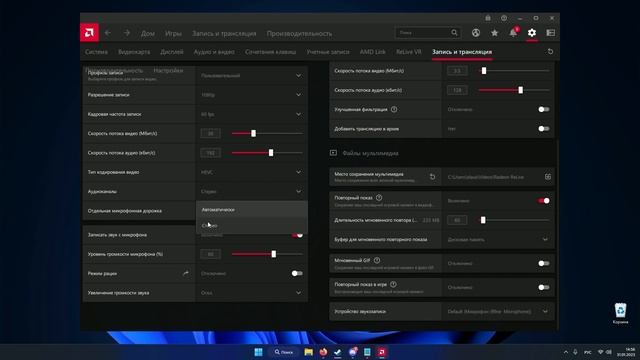Click AMD Software taskbar icon
The width and height of the screenshot is (640, 360).
coord(382,352)
